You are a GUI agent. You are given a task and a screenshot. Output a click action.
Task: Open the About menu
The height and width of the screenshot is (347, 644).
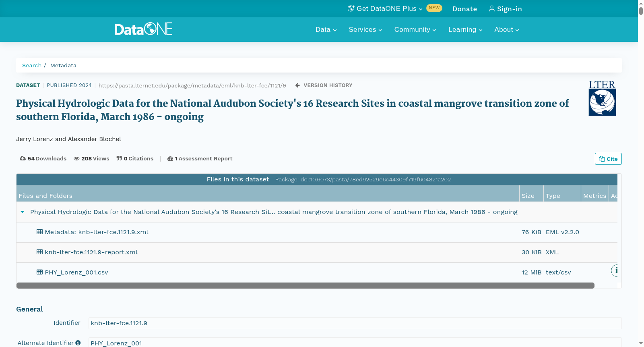(507, 30)
